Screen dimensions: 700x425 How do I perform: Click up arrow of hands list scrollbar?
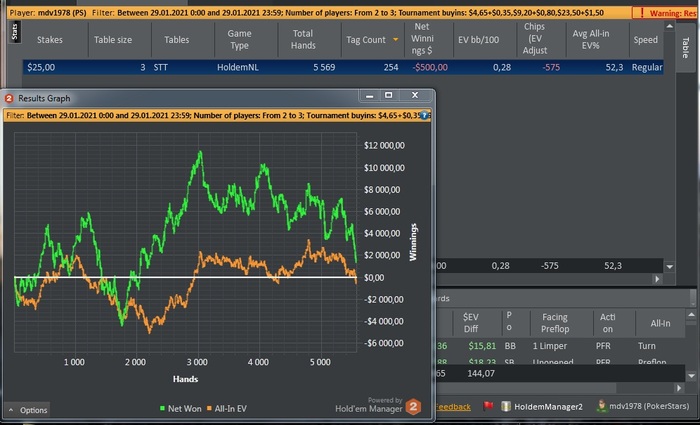click(x=691, y=315)
